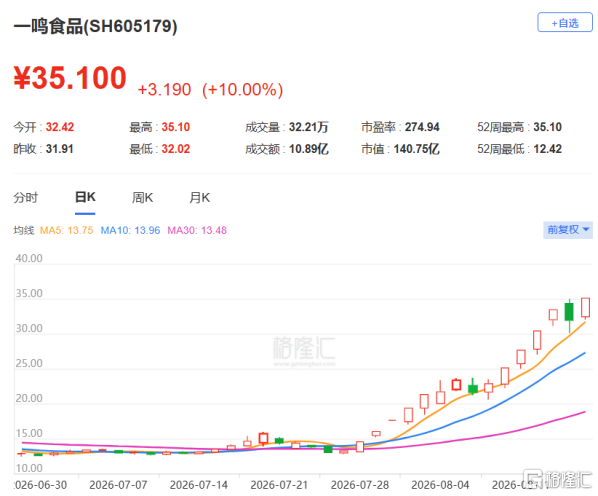Click the 2026-07-21 date axis label

[279, 485]
